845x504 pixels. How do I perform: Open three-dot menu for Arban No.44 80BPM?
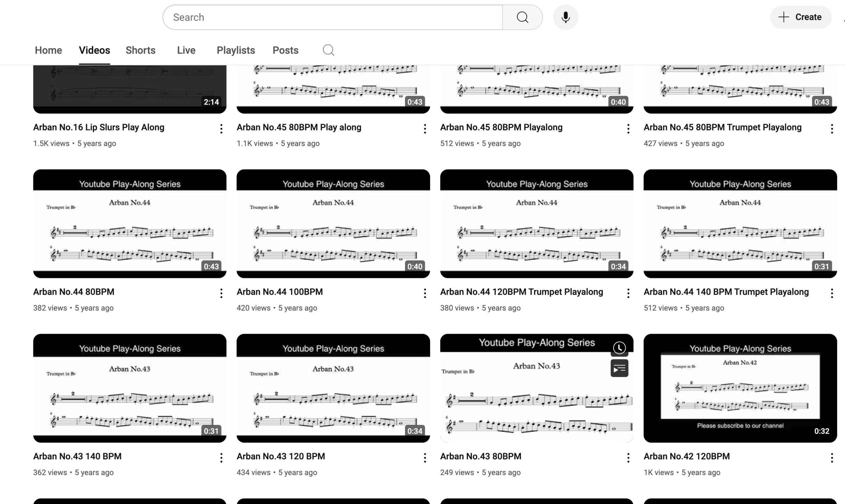coord(221,293)
